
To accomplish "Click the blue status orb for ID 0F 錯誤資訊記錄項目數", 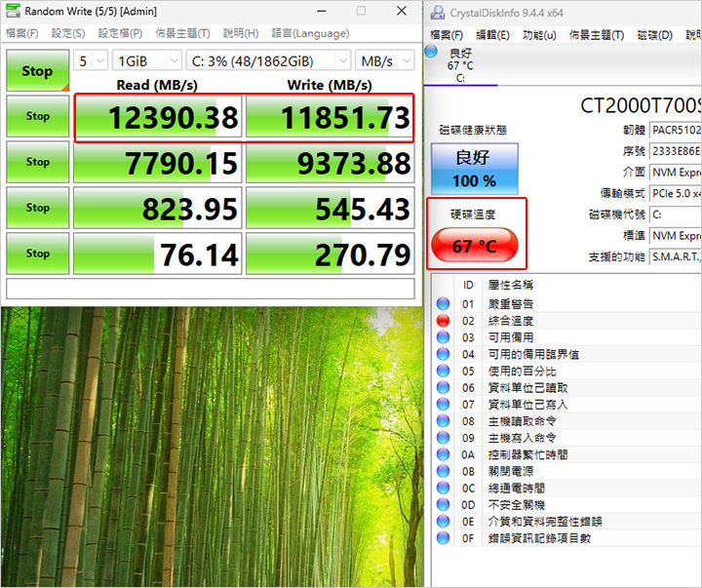I will pyautogui.click(x=443, y=538).
